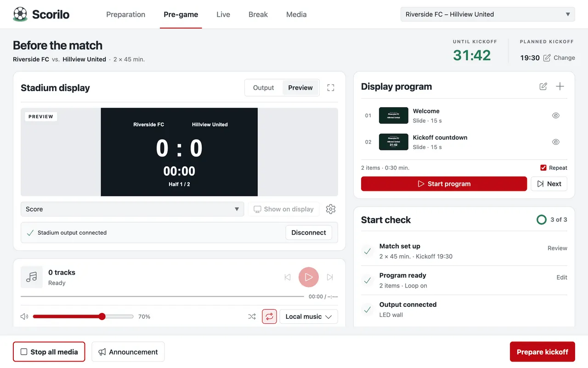Skip to next music track
The image size is (588, 368).
click(x=330, y=277)
